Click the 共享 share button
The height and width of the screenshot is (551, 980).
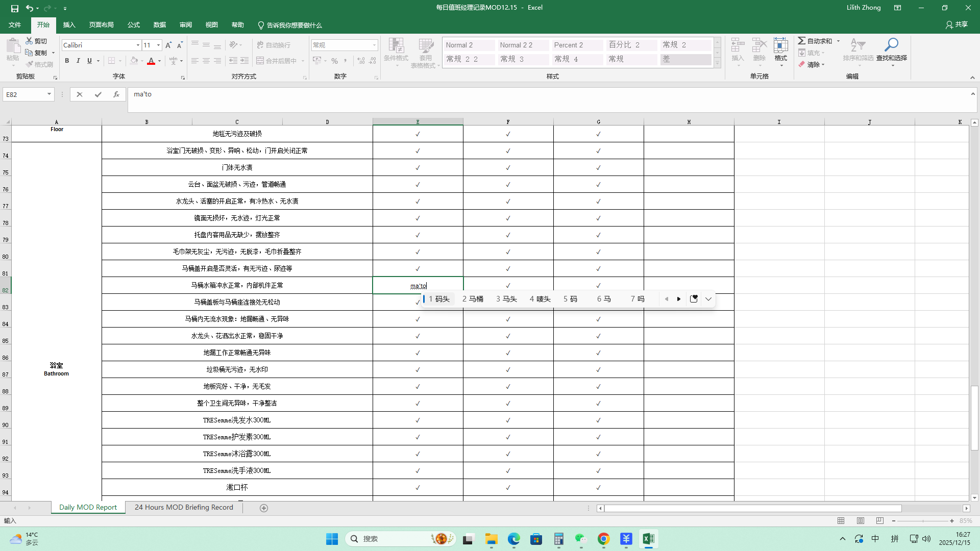(957, 24)
